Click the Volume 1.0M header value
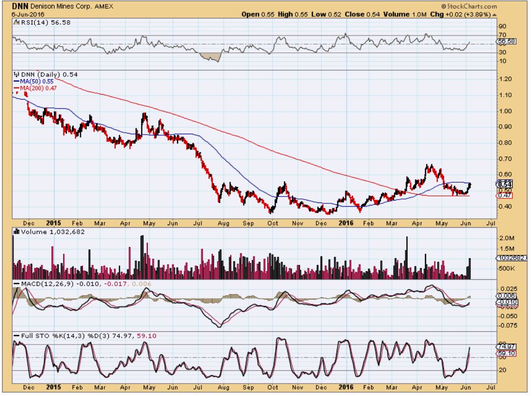Viewport: 532px width, 396px height. [405, 14]
